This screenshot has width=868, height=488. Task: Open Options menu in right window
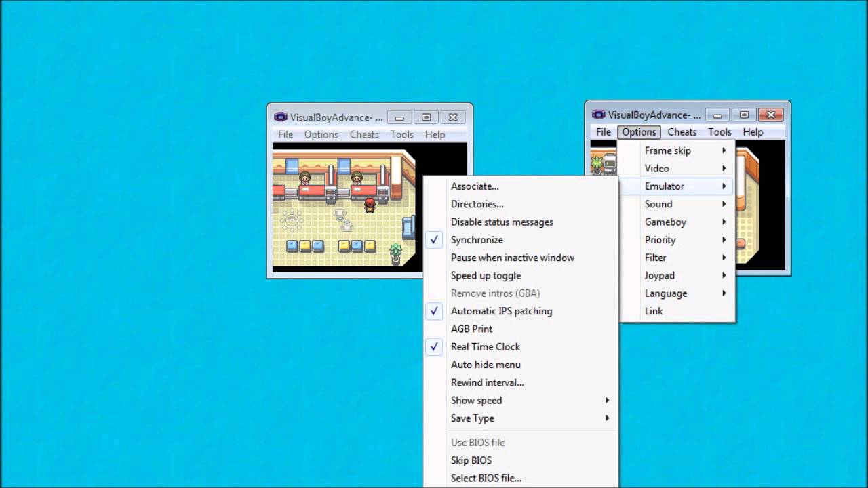(x=639, y=132)
